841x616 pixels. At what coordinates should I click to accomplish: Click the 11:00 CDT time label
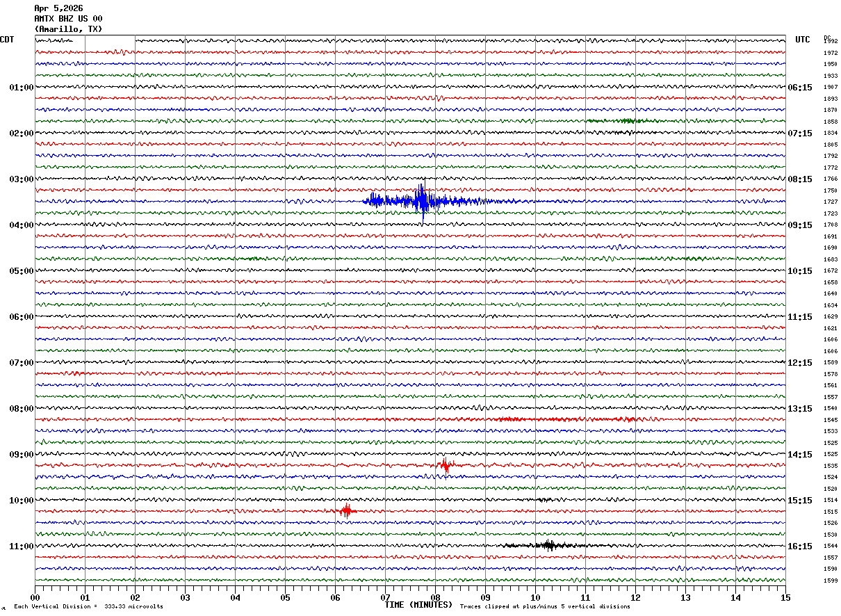tap(22, 546)
